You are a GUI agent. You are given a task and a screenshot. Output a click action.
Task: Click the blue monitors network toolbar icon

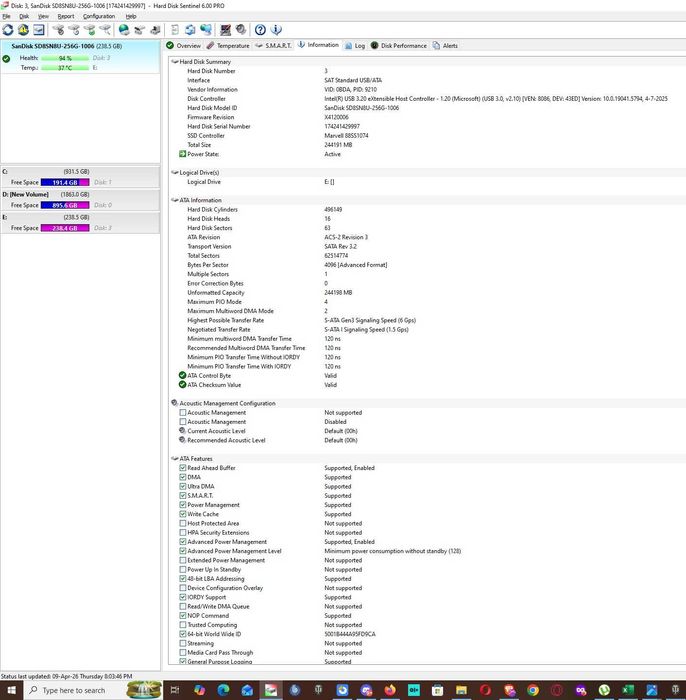coord(206,30)
